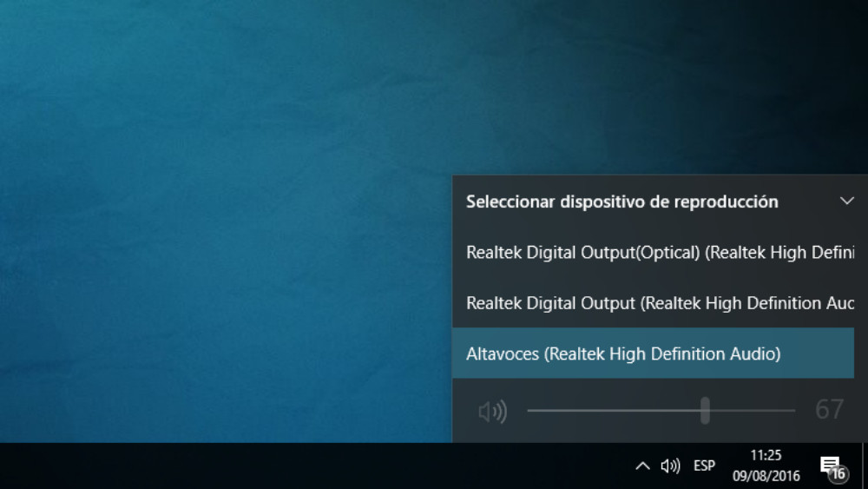The width and height of the screenshot is (868, 489).
Task: Collapse the playback device list chevron
Action: click(846, 201)
